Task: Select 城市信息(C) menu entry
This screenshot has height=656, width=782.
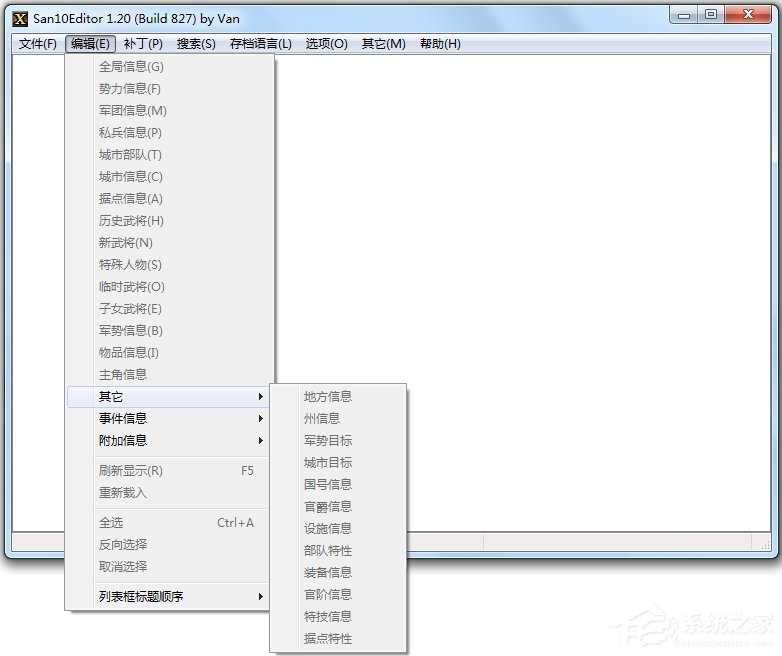Action: 170,177
